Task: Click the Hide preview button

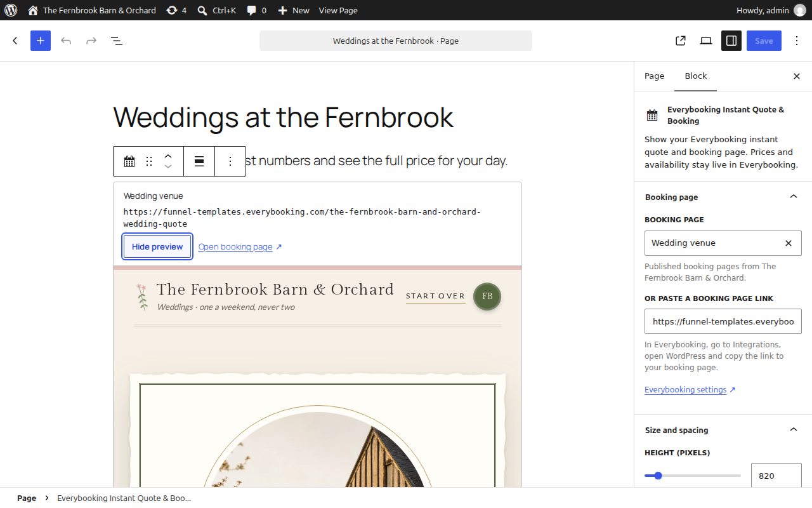Action: point(157,246)
